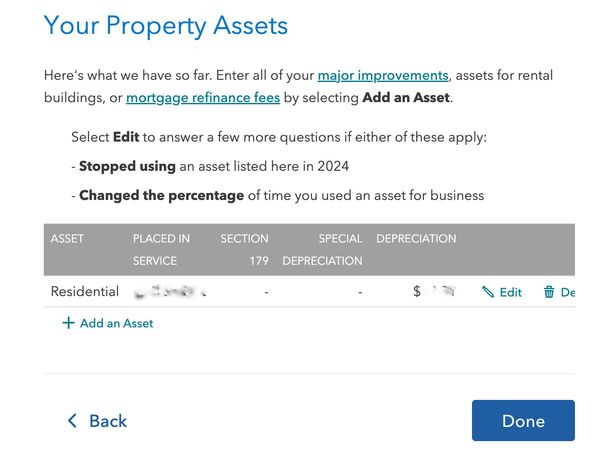
Task: Click the blurred placed in service date
Action: (x=170, y=291)
